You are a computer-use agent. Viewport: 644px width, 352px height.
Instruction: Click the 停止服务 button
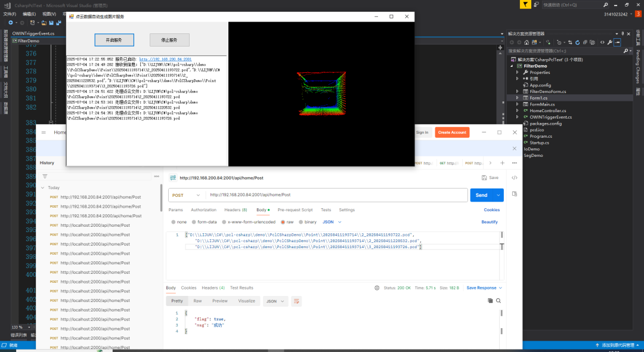click(169, 40)
